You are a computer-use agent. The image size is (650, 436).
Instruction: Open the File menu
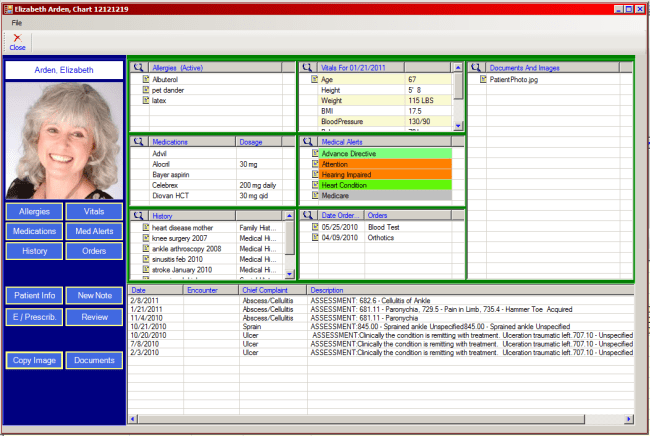[17, 21]
